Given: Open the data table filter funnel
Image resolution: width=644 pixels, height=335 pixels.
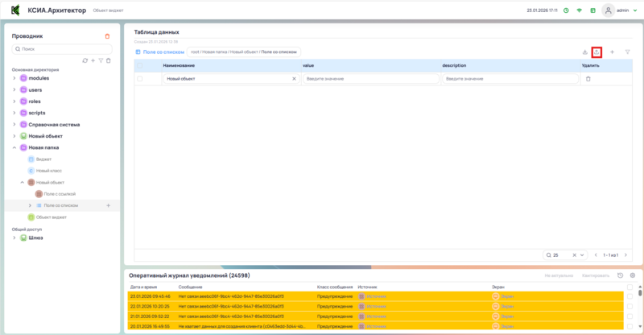Looking at the screenshot, I should point(628,52).
